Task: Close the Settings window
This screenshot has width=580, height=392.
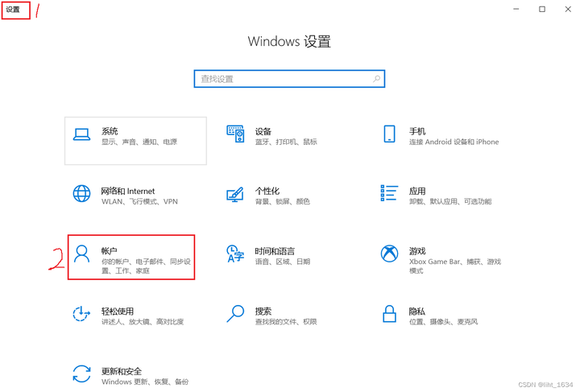Action: click(x=568, y=9)
